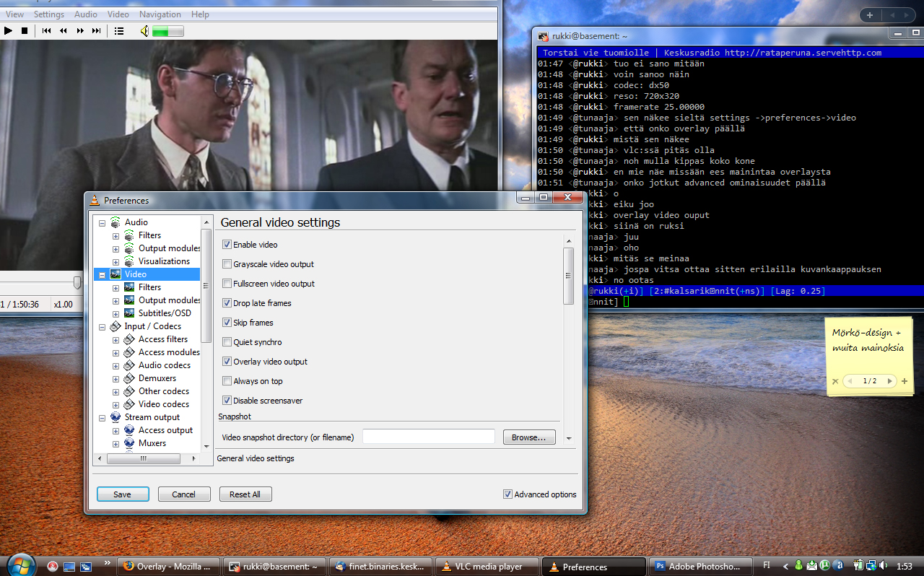Collapse the Audio tree section
924x576 pixels.
coord(102,222)
